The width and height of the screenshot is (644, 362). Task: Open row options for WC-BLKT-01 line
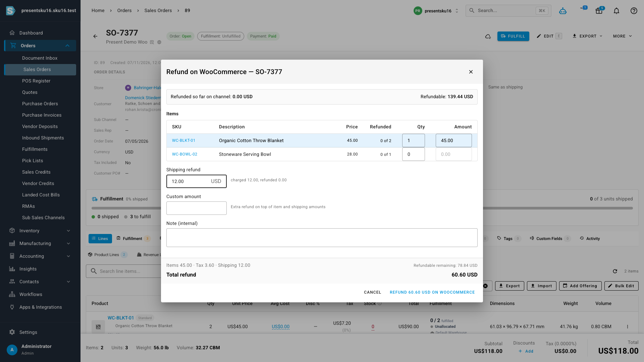(x=628, y=326)
